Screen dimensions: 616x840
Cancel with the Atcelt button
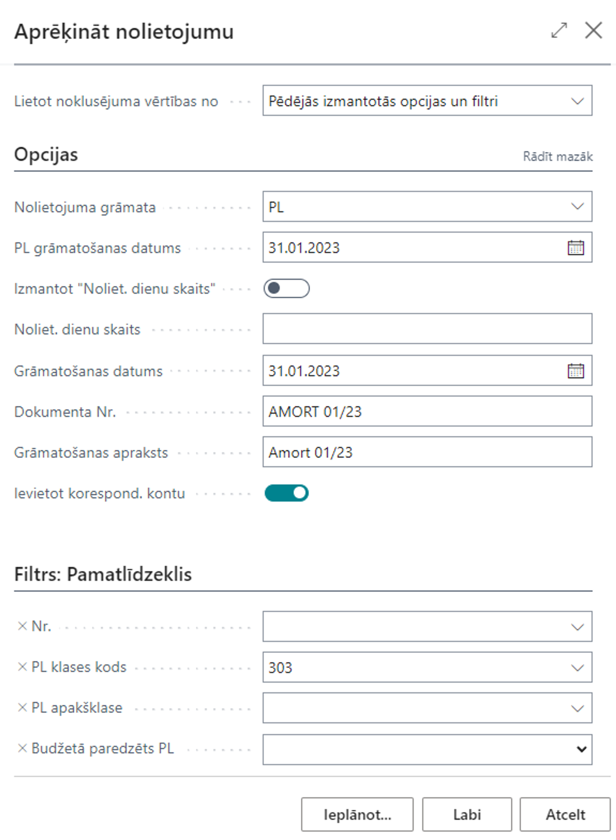point(565,815)
